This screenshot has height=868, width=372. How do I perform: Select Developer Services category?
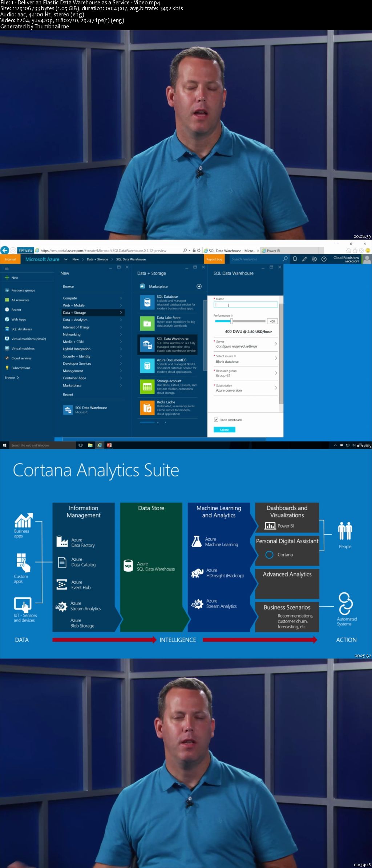click(x=93, y=364)
